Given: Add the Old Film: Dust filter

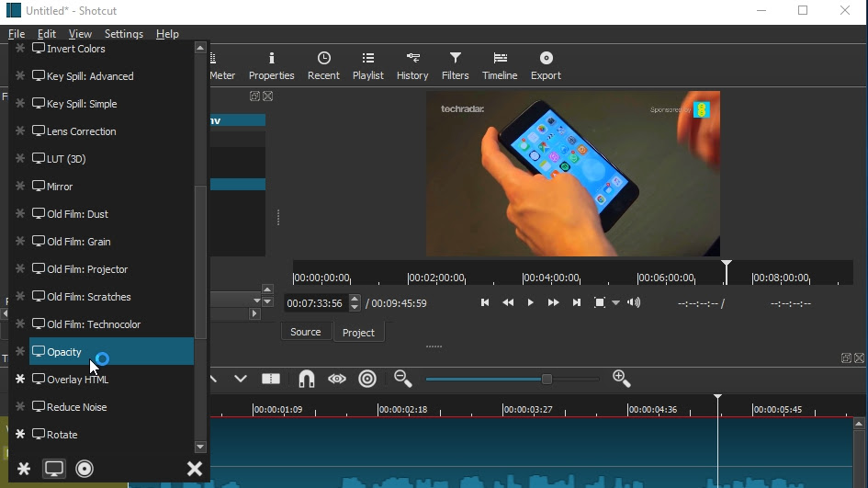Looking at the screenshot, I should pos(111,214).
